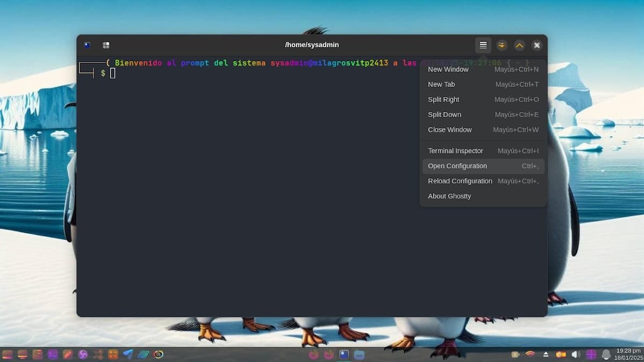Close the hamburger main menu button
Image resolution: width=644 pixels, height=362 pixels.
point(483,45)
